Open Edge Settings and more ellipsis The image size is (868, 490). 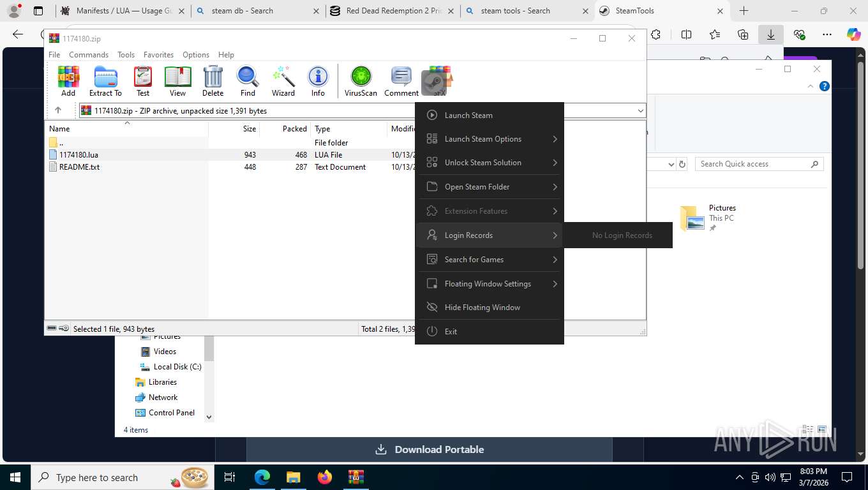coord(827,34)
